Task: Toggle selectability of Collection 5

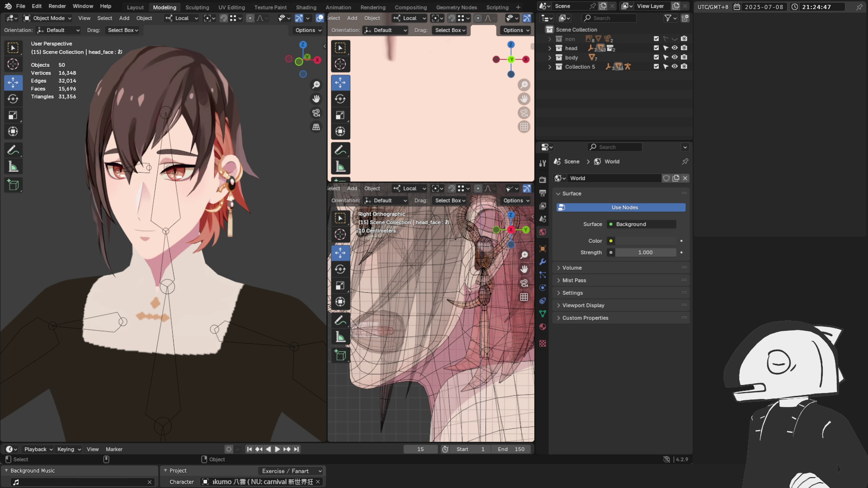Action: (665, 66)
